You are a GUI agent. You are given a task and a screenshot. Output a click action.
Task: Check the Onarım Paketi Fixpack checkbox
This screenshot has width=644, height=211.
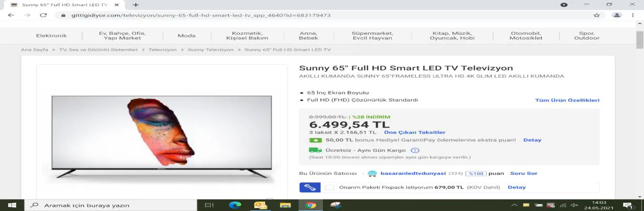(x=329, y=187)
